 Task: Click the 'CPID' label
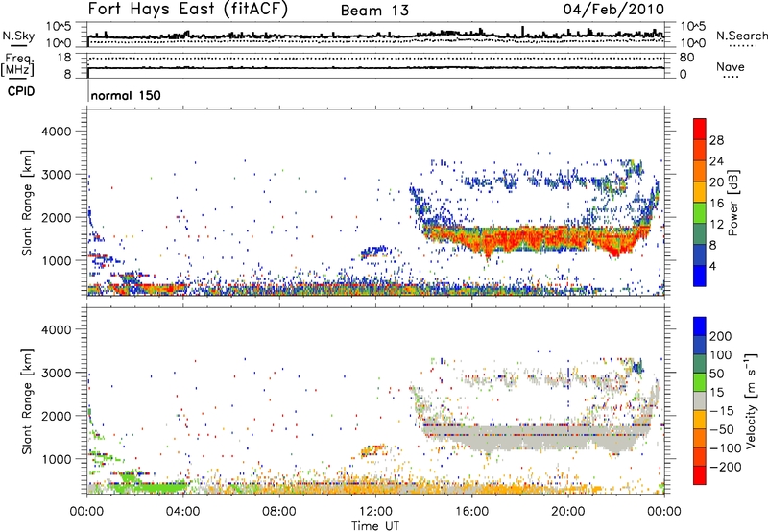[x=21, y=91]
